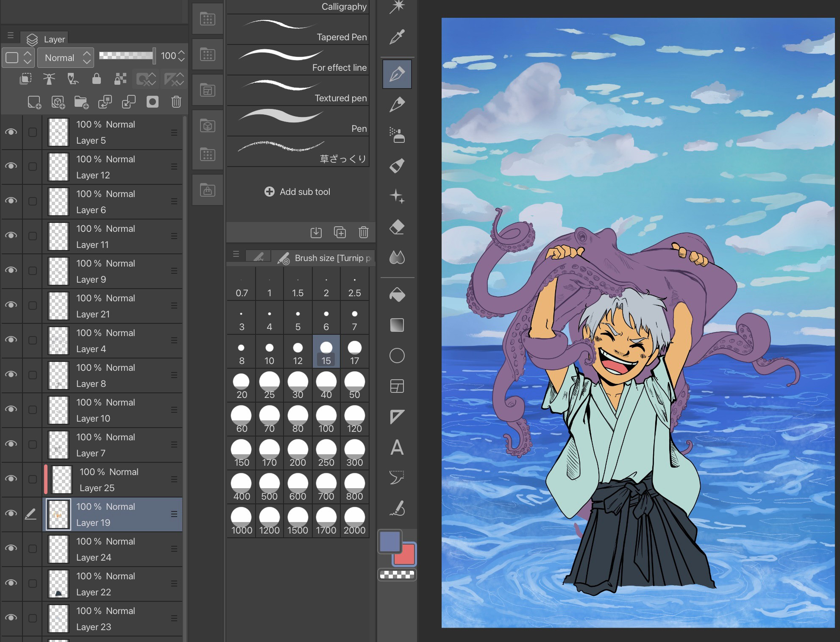This screenshot has height=642, width=840.
Task: Check the selection box for Layer 11
Action: point(33,236)
